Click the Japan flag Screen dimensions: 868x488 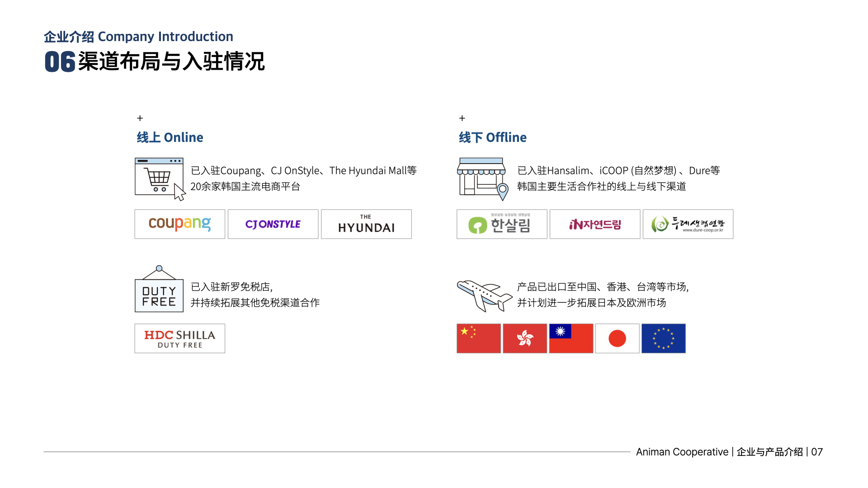(x=617, y=338)
